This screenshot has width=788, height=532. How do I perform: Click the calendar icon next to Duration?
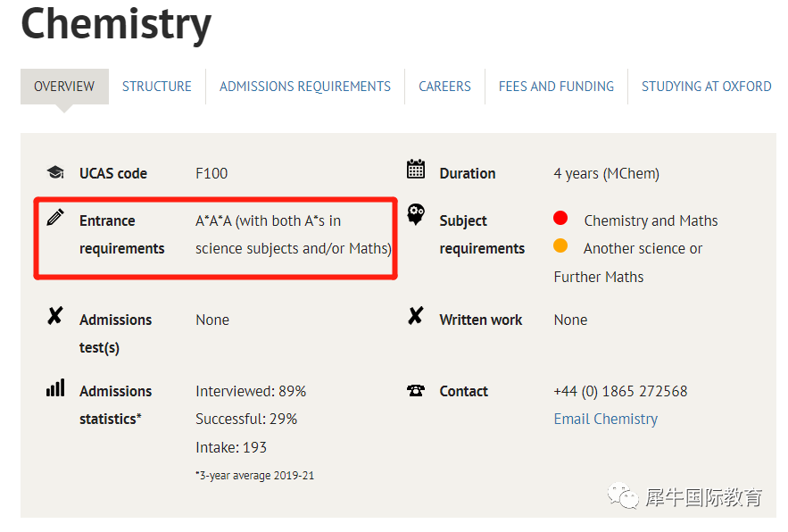point(415,169)
